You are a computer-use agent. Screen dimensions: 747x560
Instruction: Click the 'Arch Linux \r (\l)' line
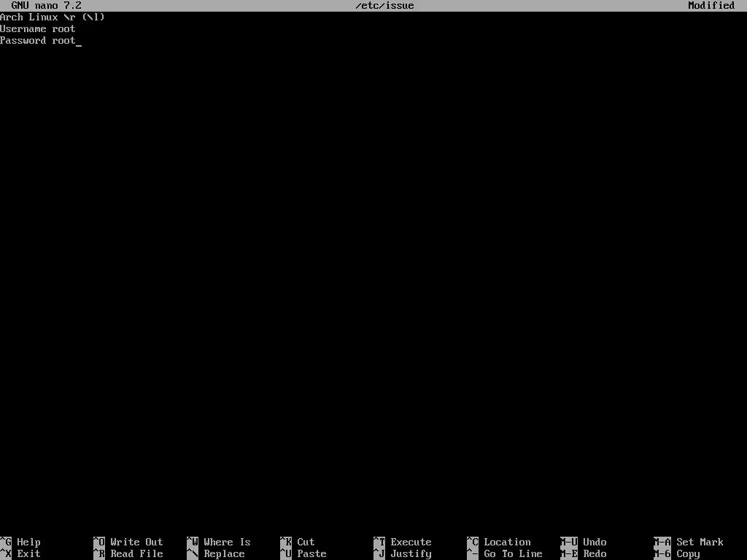pos(53,17)
